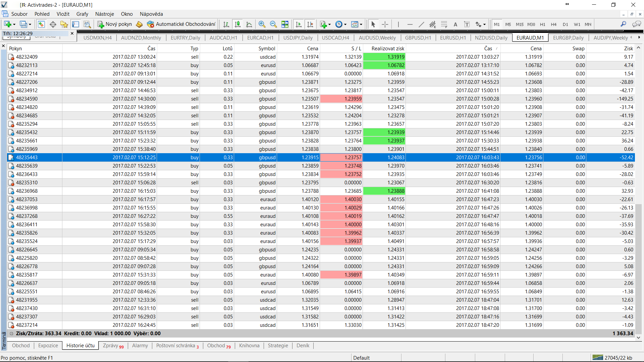This screenshot has height=362, width=644.
Task: Select the text label A tool
Action: coord(455,24)
